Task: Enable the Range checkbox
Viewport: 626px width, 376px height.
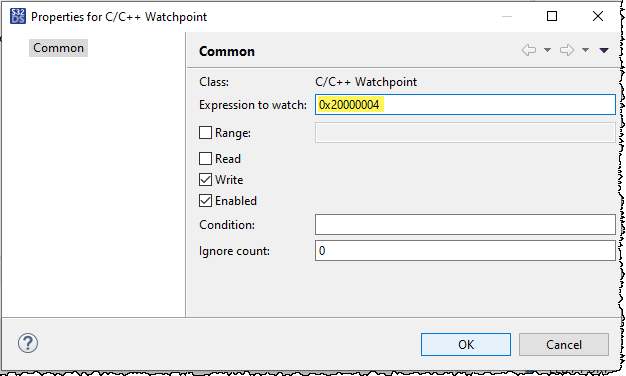Action: pyautogui.click(x=205, y=133)
